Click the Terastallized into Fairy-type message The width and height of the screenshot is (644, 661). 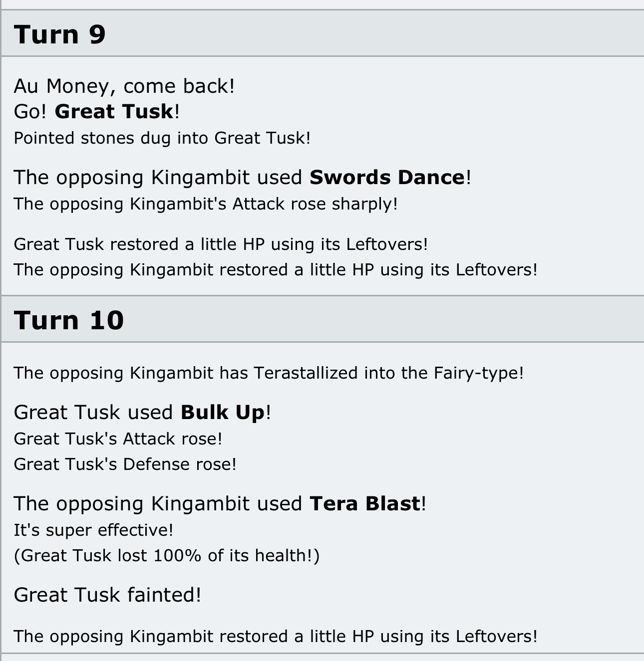(x=269, y=373)
